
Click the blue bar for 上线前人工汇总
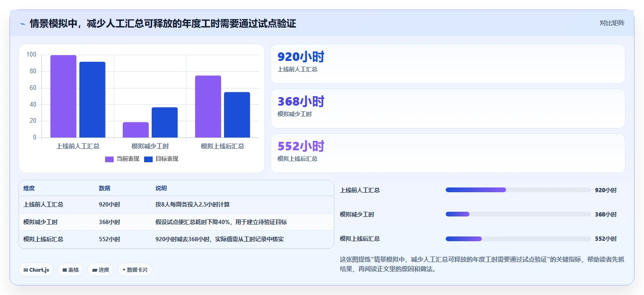point(92,100)
